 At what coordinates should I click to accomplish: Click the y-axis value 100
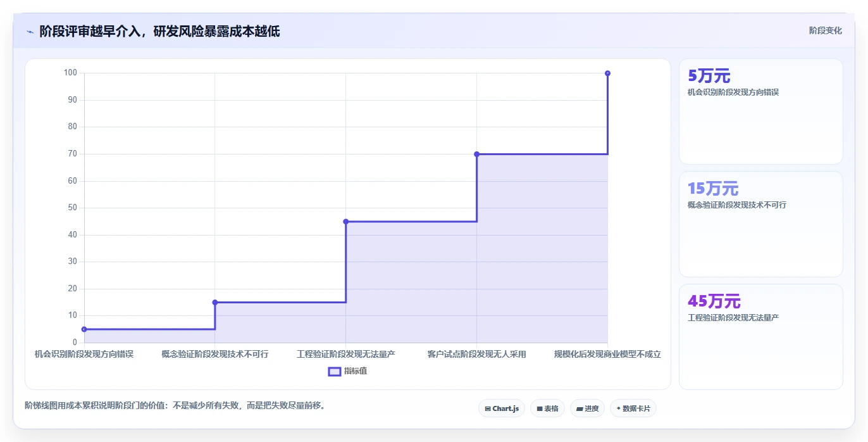click(70, 73)
